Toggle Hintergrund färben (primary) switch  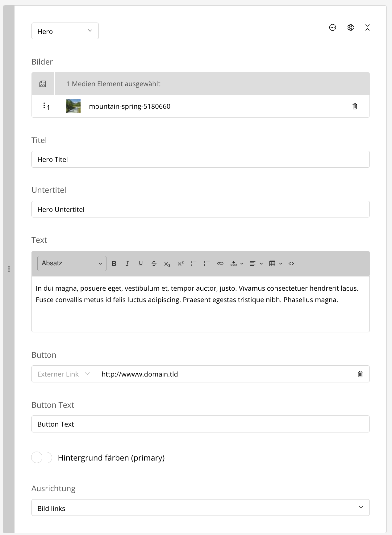(42, 457)
